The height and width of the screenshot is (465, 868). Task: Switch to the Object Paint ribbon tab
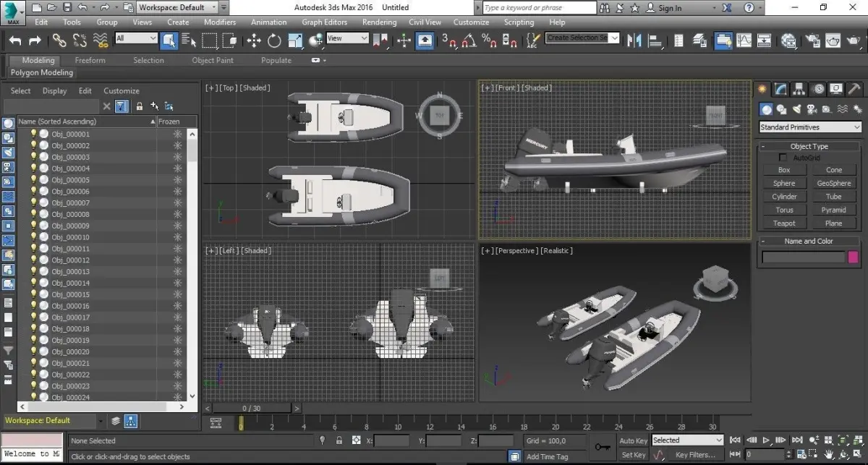click(x=213, y=60)
